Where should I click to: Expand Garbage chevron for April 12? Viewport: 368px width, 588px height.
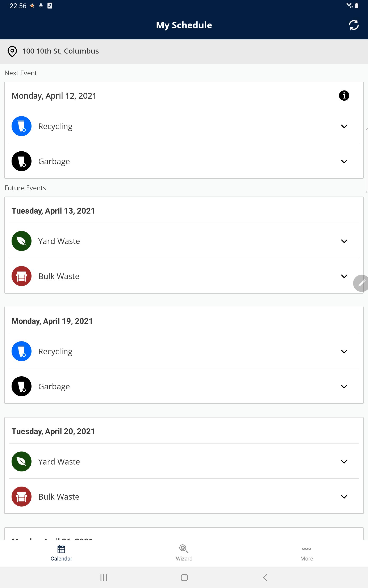pos(344,161)
